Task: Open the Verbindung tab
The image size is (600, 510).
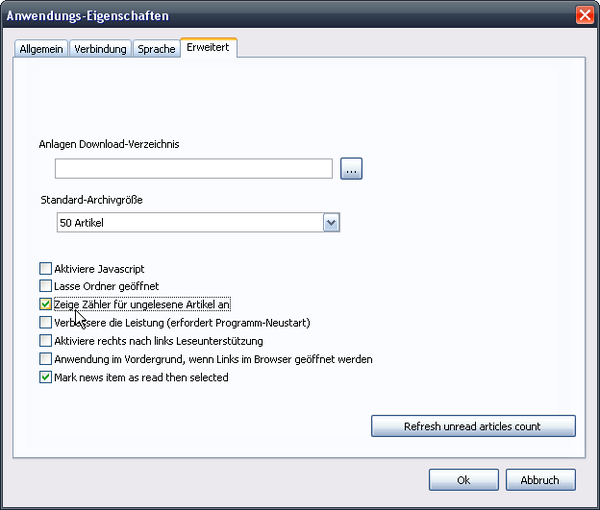Action: pyautogui.click(x=100, y=49)
